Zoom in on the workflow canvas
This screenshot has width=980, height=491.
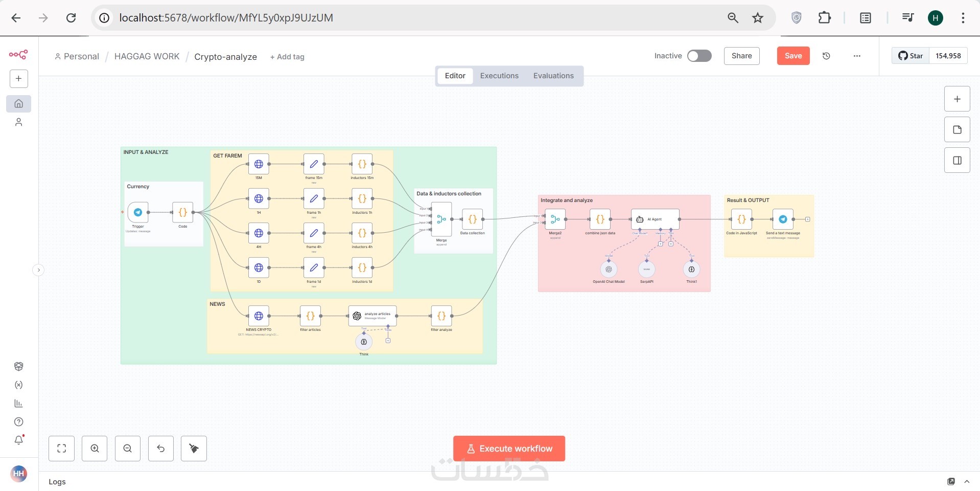tap(95, 449)
